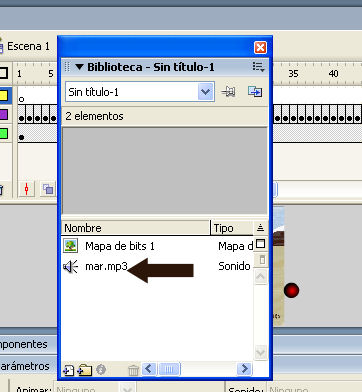Create a new library folder

(85, 370)
